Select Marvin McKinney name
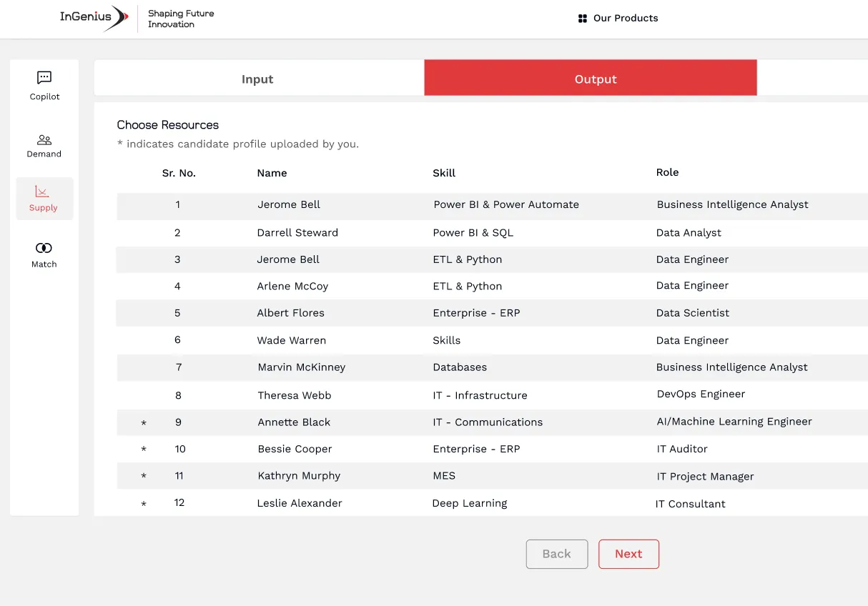868x606 pixels. coord(302,367)
